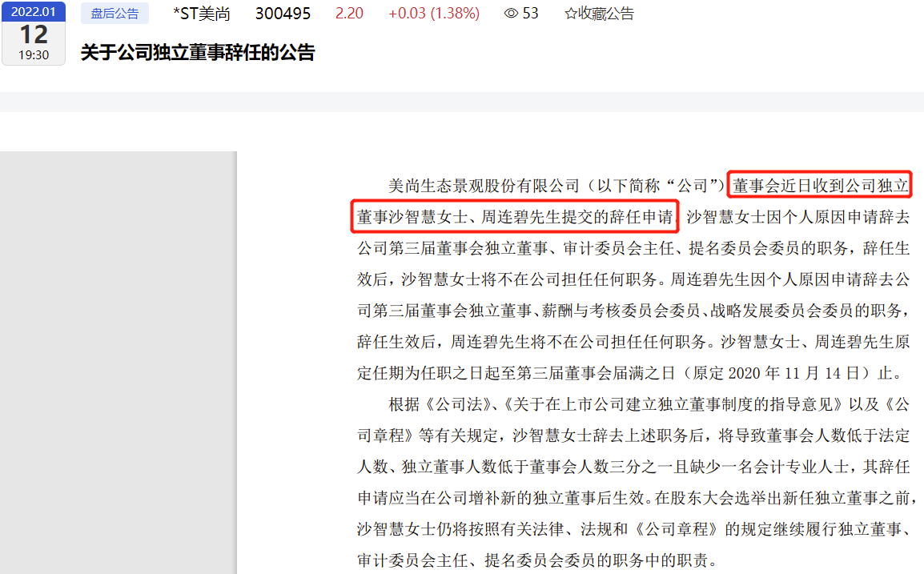Click the line starting 公司第三届董事会独立董事、审计委员会主任
This screenshot has height=574, width=924.
pos(633,248)
